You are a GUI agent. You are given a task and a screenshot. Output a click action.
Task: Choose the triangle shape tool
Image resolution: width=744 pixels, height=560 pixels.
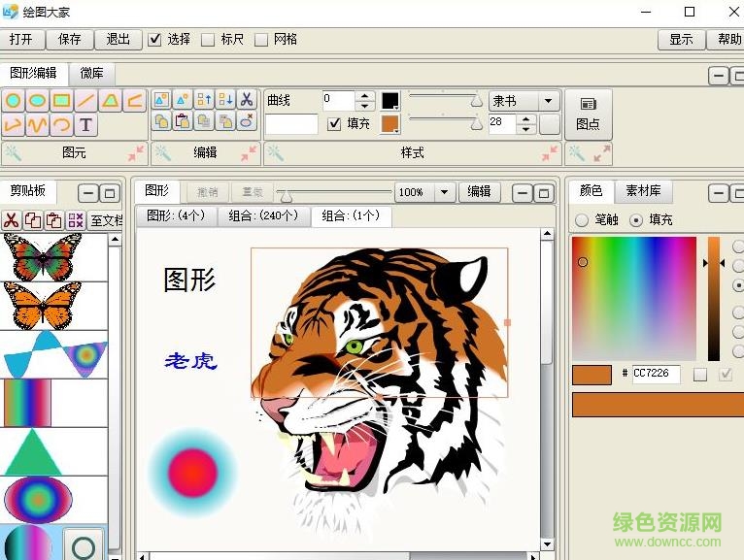[x=111, y=100]
